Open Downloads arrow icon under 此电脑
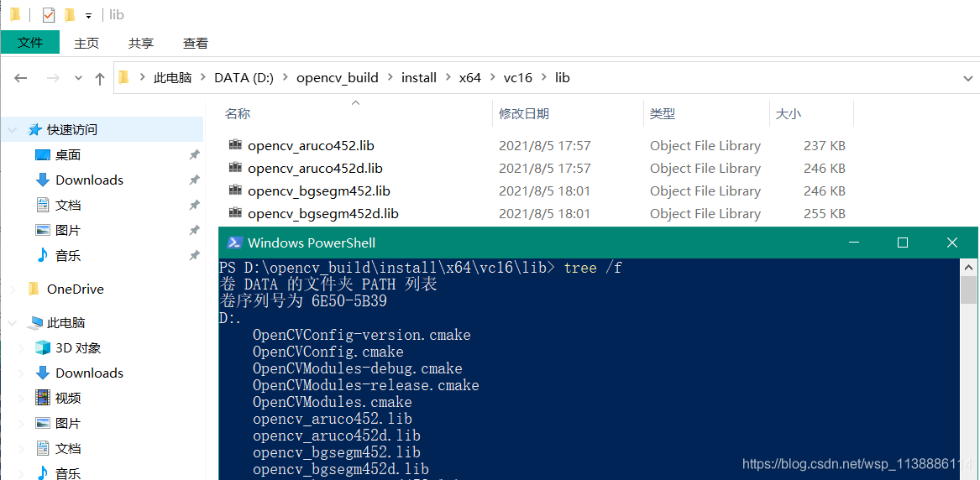The height and width of the screenshot is (480, 980). pyautogui.click(x=43, y=373)
